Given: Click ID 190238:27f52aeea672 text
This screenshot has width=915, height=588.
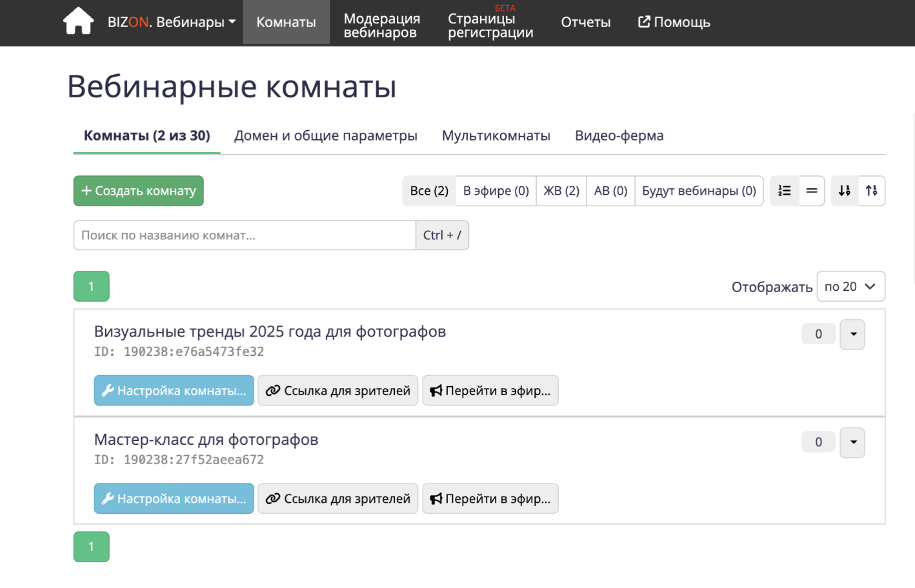Looking at the screenshot, I should [179, 460].
